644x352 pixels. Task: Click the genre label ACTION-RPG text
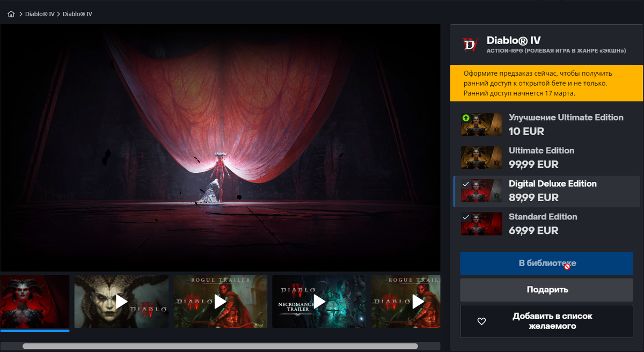pyautogui.click(x=556, y=50)
